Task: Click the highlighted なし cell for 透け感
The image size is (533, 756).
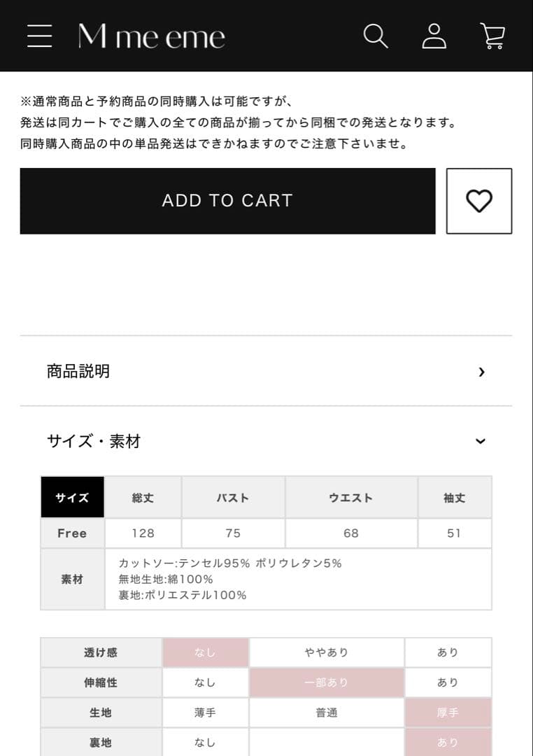Action: coord(206,652)
